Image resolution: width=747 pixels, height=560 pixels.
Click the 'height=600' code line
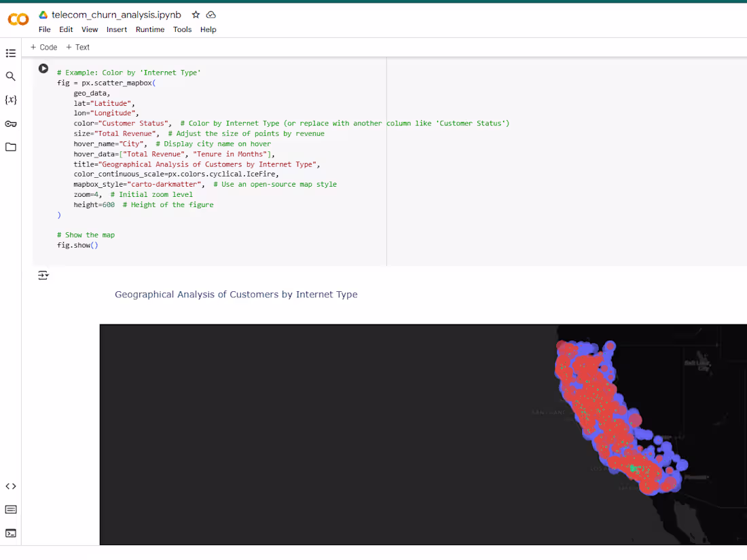(94, 205)
